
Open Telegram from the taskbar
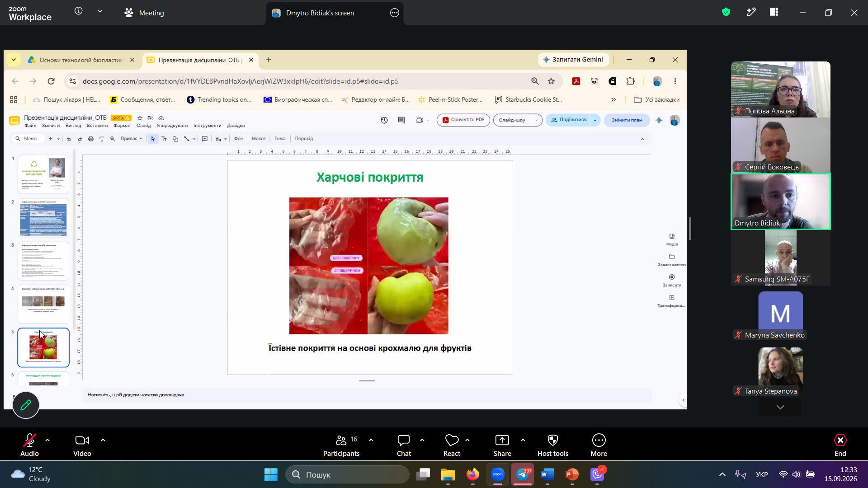(523, 474)
